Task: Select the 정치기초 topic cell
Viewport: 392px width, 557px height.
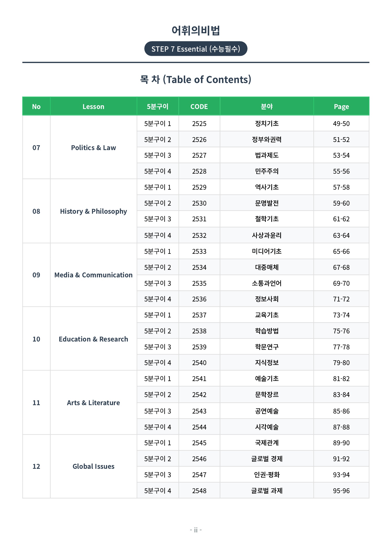Action: pyautogui.click(x=267, y=123)
